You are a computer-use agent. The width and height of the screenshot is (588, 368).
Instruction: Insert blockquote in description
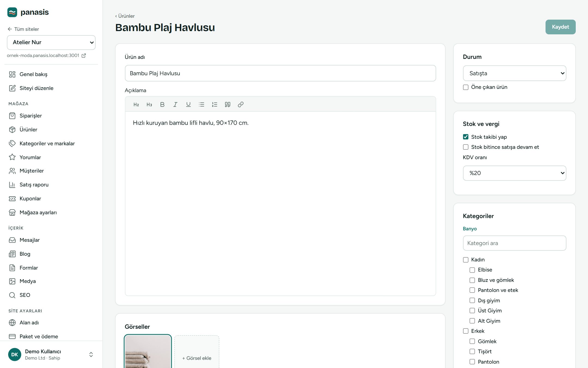(228, 105)
